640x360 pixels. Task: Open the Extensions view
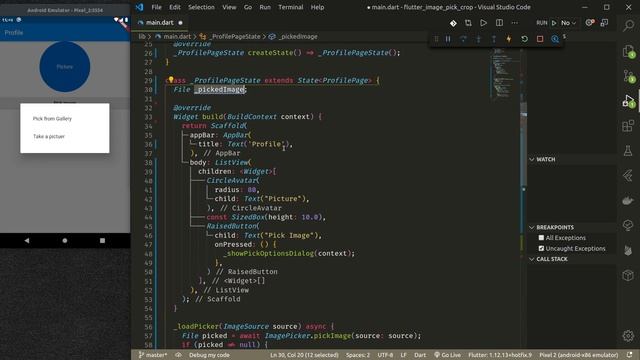(628, 126)
